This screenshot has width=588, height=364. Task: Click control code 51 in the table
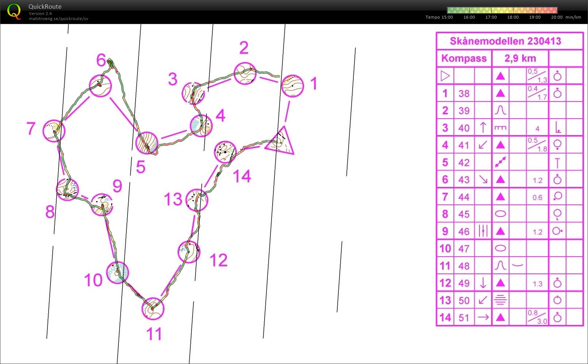[x=464, y=318]
